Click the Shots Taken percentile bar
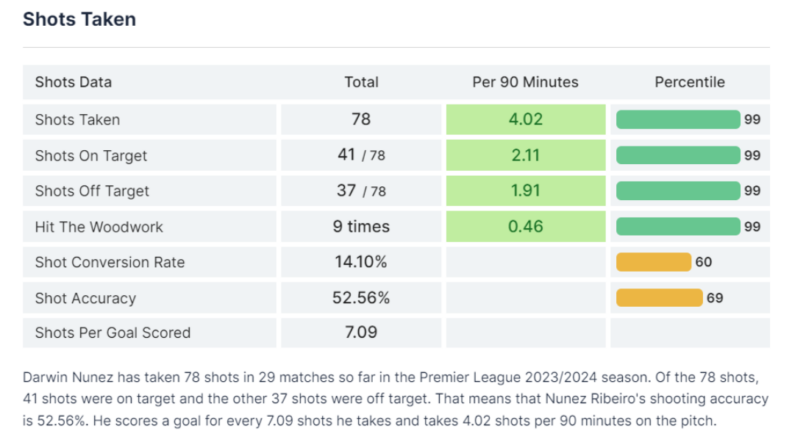The image size is (806, 443). pyautogui.click(x=677, y=120)
